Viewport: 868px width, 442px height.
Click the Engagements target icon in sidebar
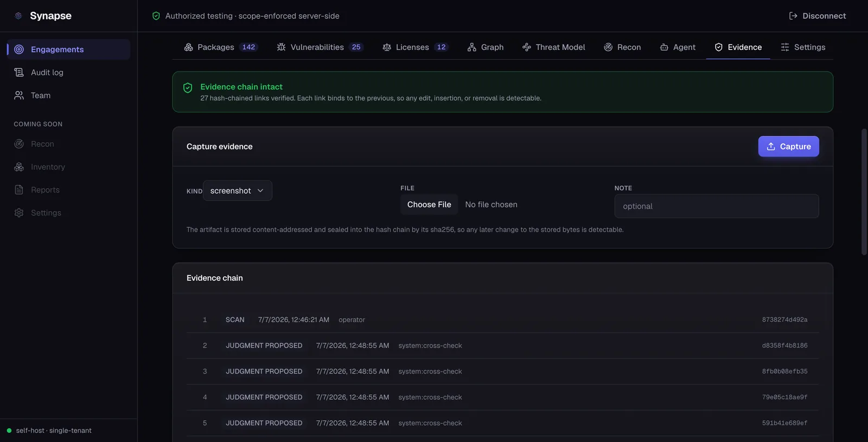tap(19, 49)
